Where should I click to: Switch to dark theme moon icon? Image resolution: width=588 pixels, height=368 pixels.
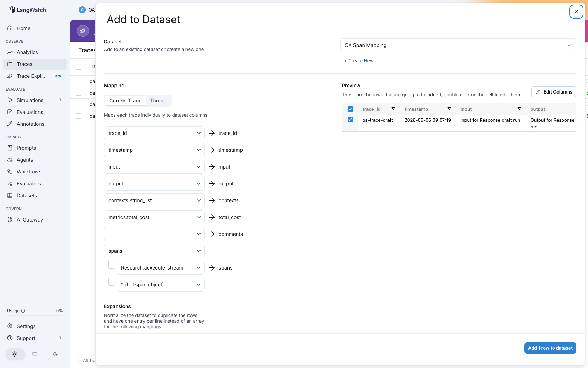coord(55,354)
